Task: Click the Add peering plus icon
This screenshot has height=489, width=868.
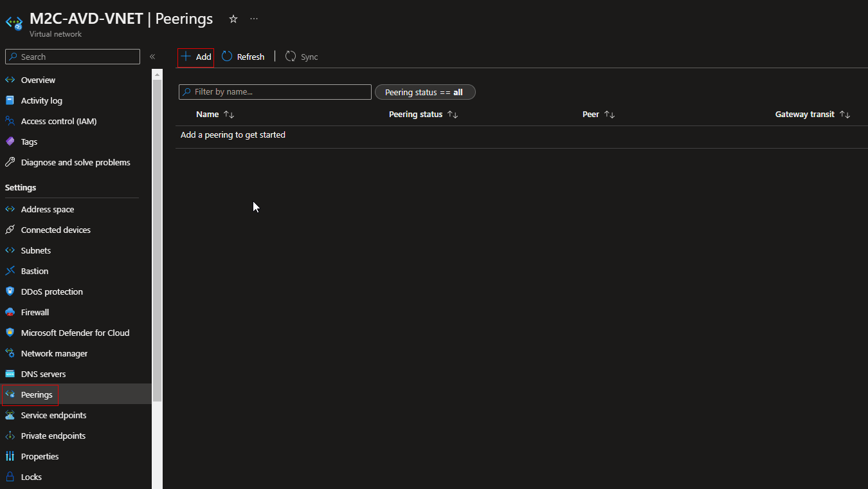Action: pos(186,57)
